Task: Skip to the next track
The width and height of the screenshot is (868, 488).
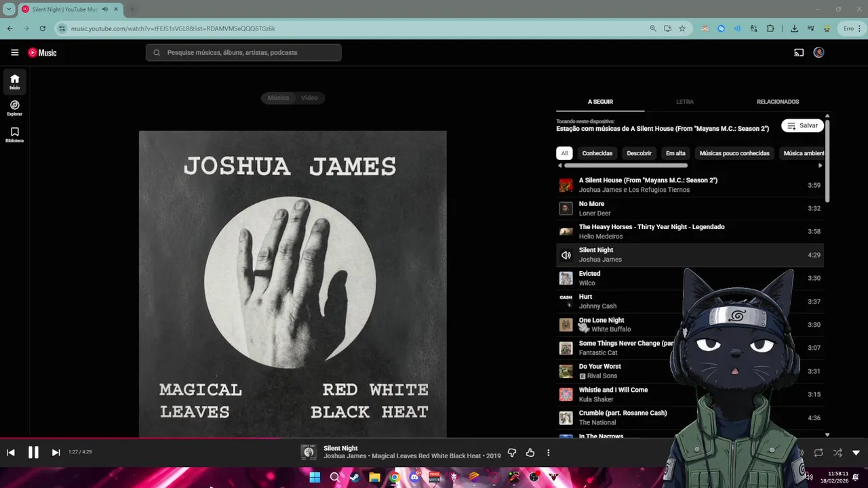Action: (x=56, y=453)
